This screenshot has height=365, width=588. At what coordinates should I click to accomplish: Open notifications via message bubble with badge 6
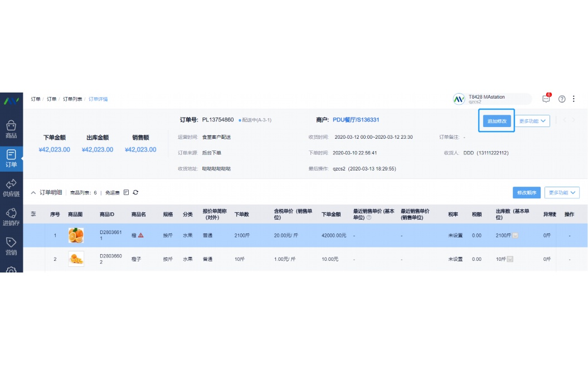(546, 99)
